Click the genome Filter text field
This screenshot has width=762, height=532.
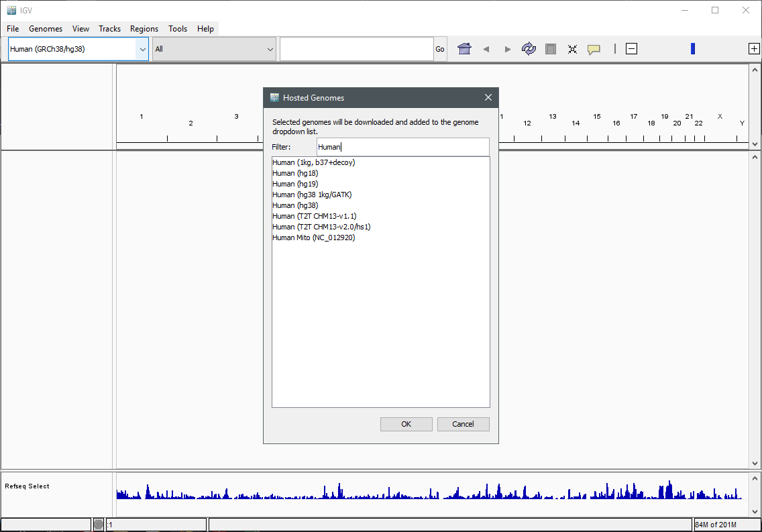click(402, 147)
